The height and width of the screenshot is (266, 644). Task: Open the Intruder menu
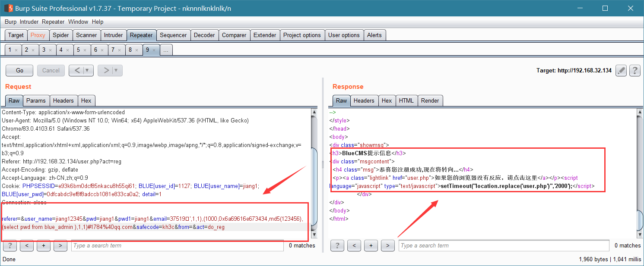(x=29, y=22)
